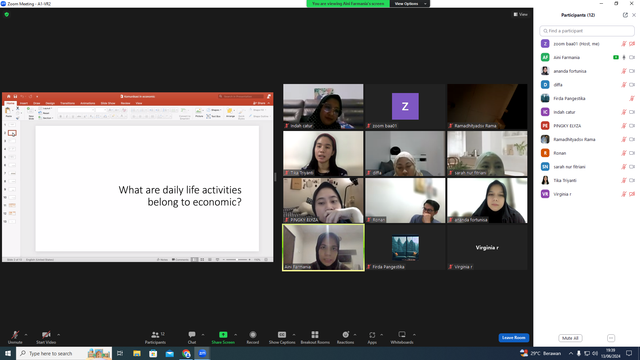Select Tika Triyanti in participant list

coord(587,180)
